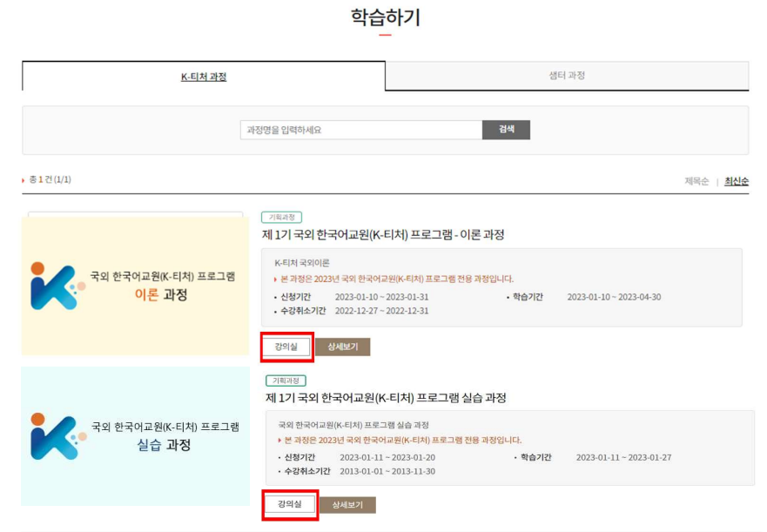
Task: Open the 이론 과정 course thumbnail
Action: point(136,286)
